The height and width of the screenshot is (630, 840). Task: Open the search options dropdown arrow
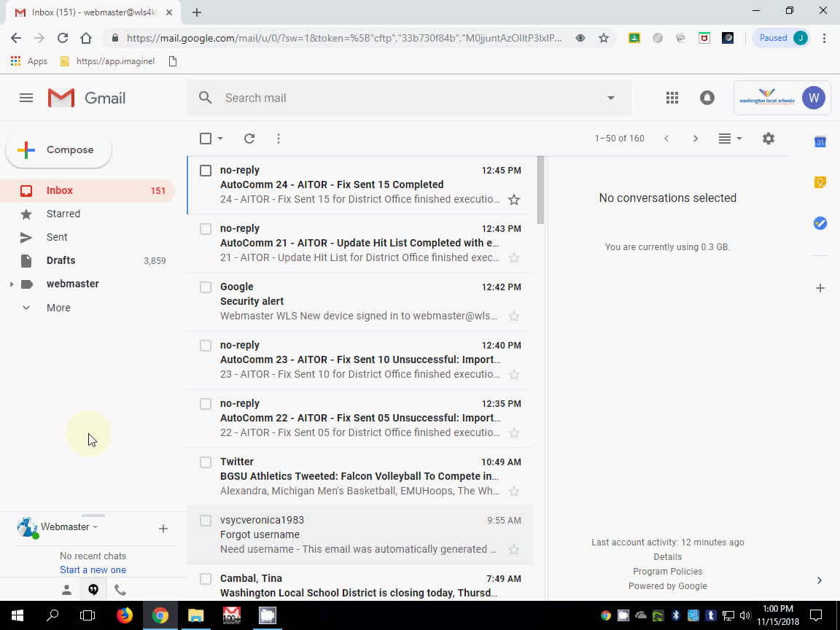tap(610, 97)
